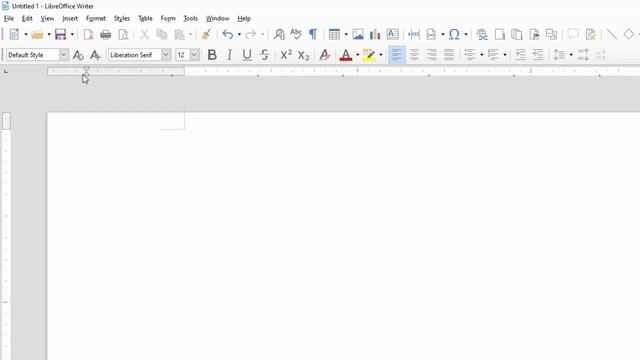Increase paragraph indent
This screenshot has width=640, height=360.
[x=520, y=55]
